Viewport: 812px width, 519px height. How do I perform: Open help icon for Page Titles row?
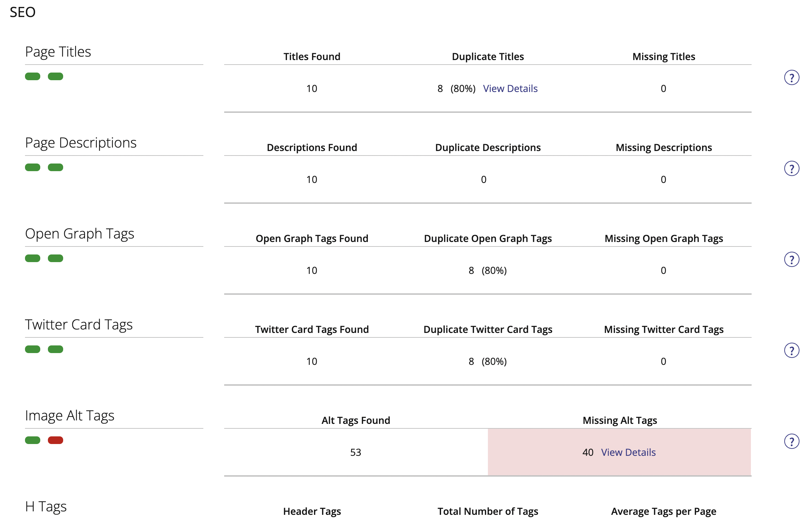coord(792,77)
